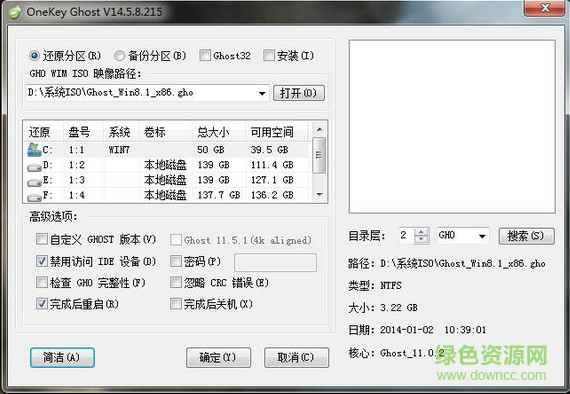Select the D: drive disk icon
The image size is (570, 394).
pyautogui.click(x=35, y=167)
